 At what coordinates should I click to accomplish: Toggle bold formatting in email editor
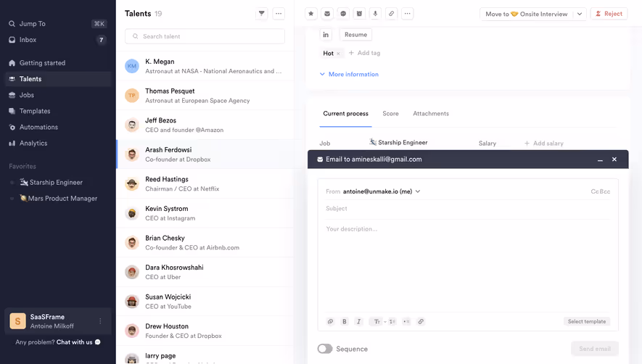(345, 321)
